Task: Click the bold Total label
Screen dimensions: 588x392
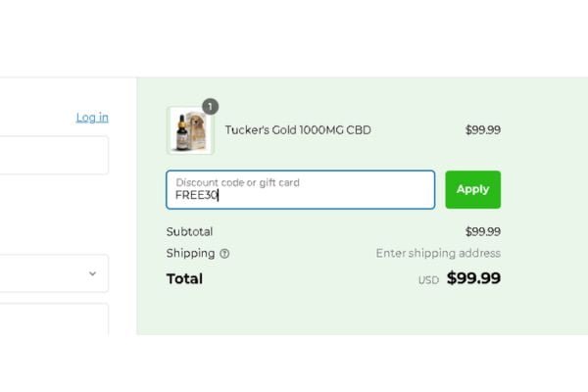Action: coord(184,278)
